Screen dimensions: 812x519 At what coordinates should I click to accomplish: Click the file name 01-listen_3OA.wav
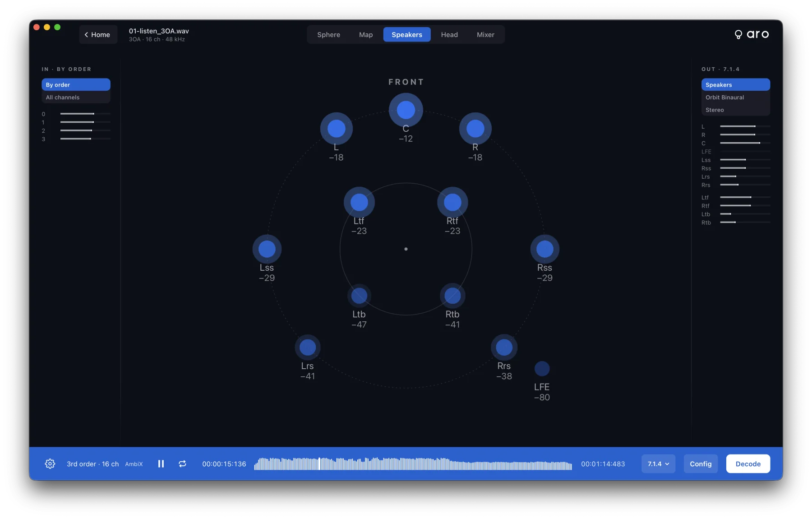coord(159,31)
